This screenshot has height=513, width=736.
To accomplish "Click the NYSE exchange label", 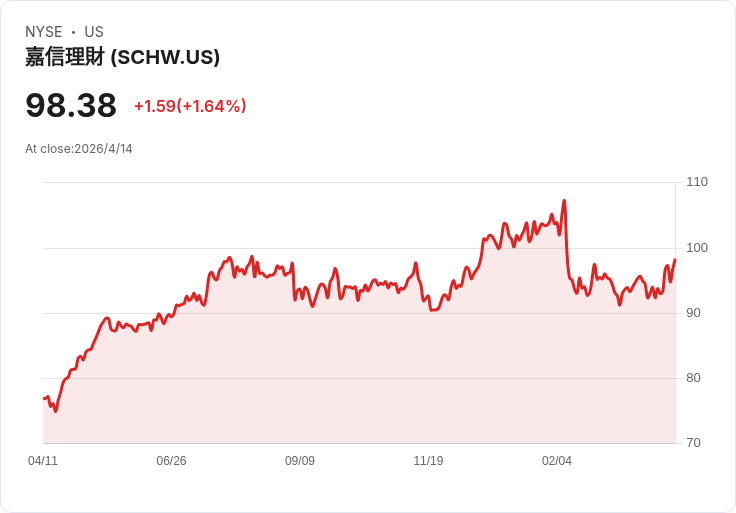I will pyautogui.click(x=43, y=32).
